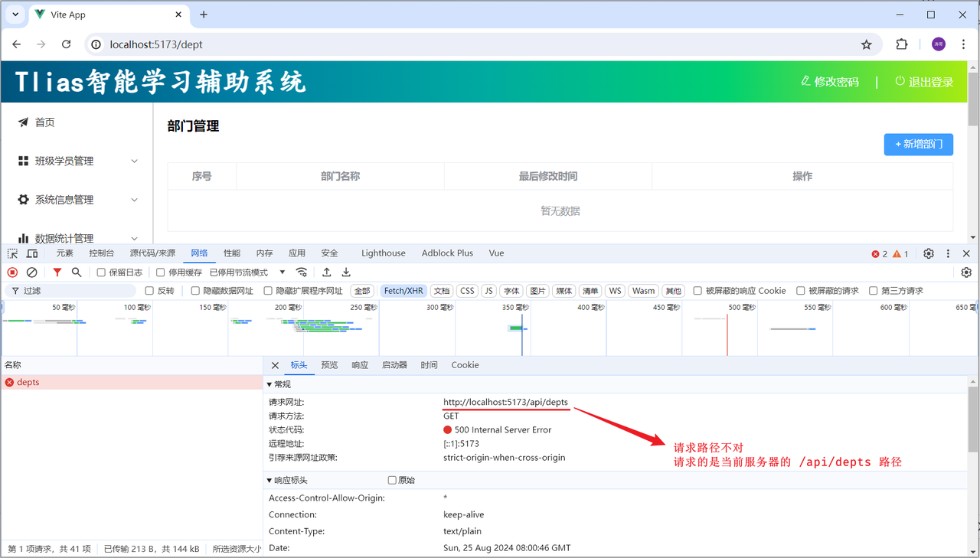Open DevTools settings gear
This screenshot has width=980, height=558.
pyautogui.click(x=929, y=253)
